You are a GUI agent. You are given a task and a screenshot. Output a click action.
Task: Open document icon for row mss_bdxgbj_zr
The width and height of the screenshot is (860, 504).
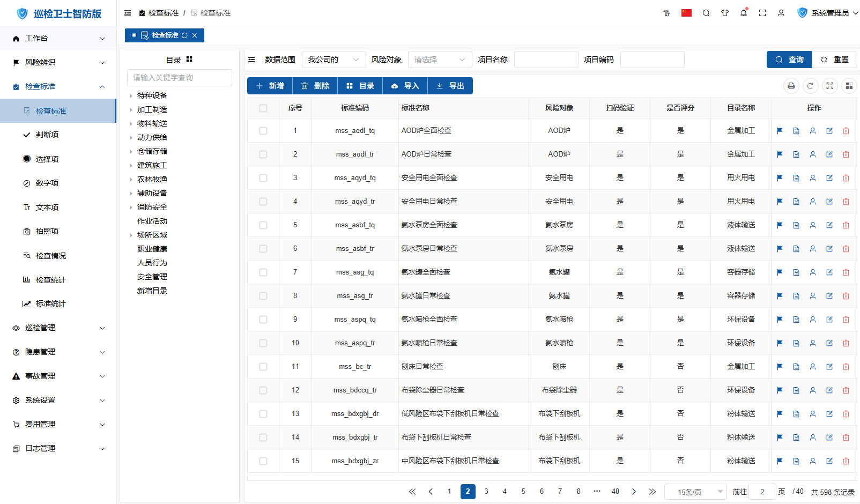point(796,461)
